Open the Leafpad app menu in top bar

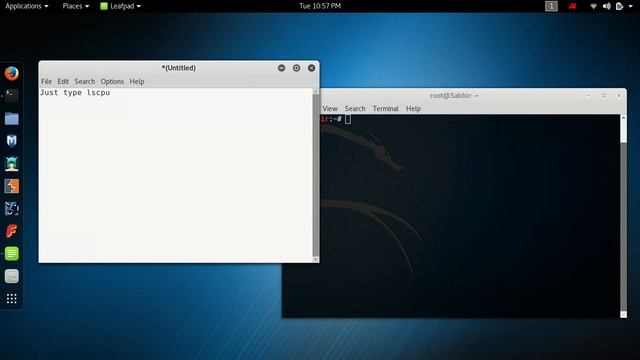coord(120,6)
